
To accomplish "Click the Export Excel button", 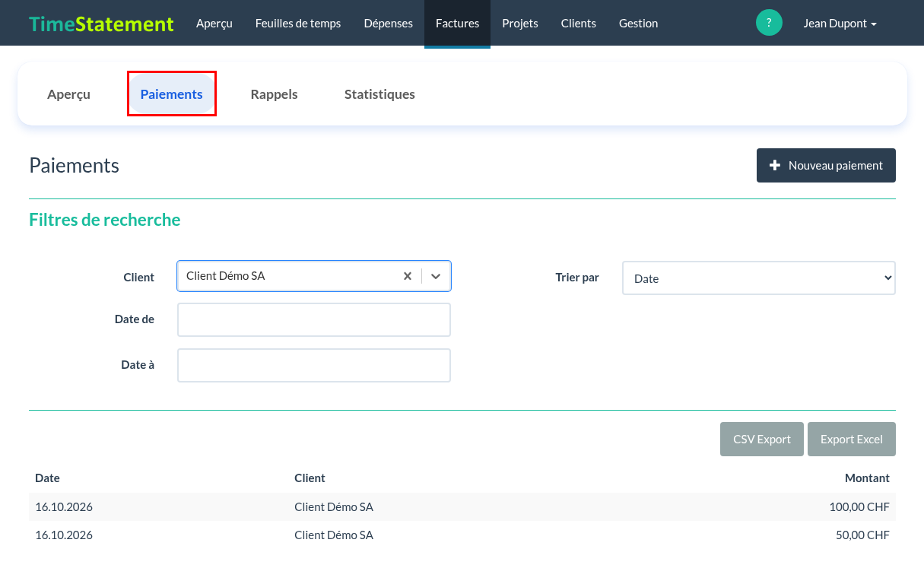I will [852, 439].
